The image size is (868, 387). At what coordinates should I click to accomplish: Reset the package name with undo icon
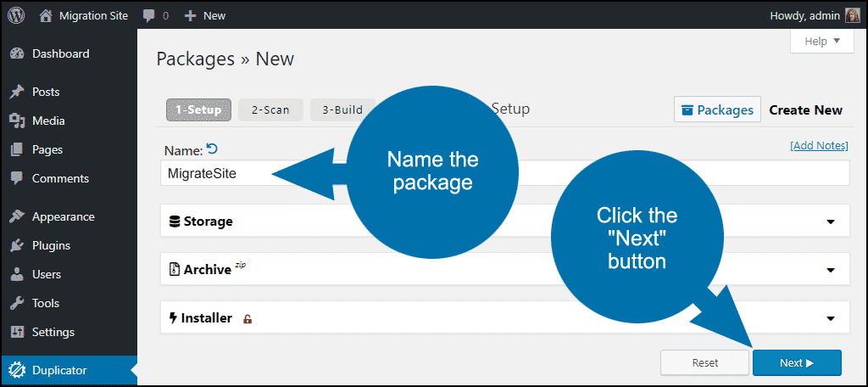(x=212, y=149)
